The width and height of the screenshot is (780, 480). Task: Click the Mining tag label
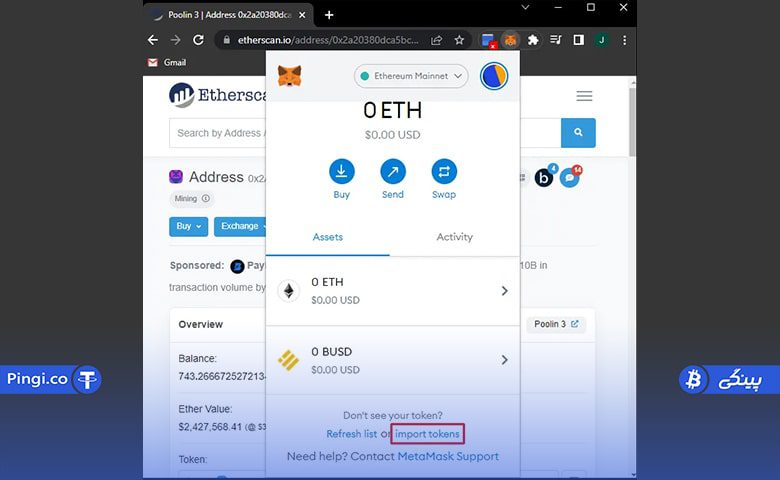point(192,198)
